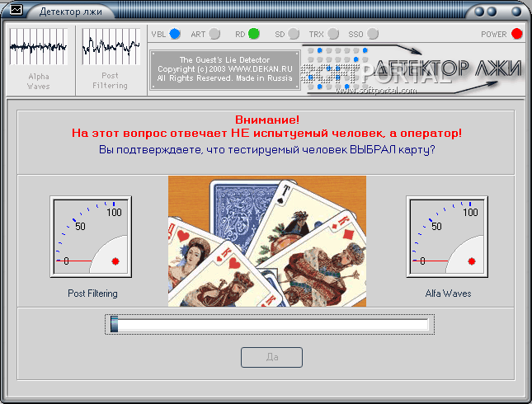Click the Alfa Waves gauge meter
Image resolution: width=532 pixels, height=404 pixels.
pos(447,237)
